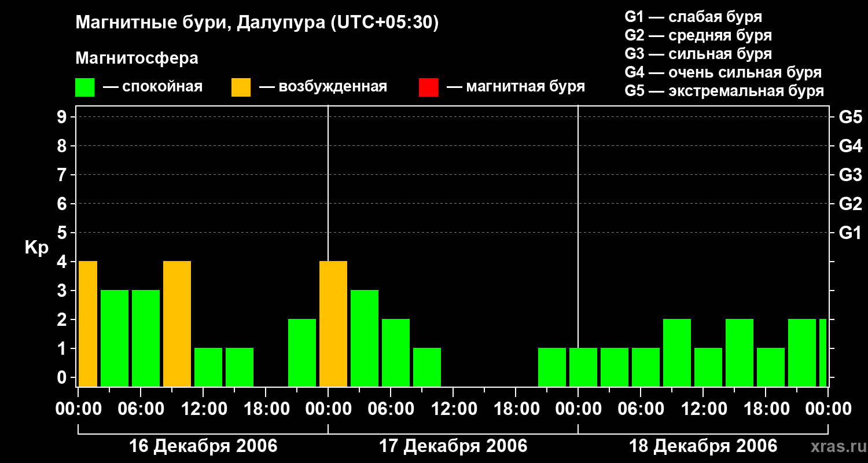Click the green 'спокойная' legend swatch
Screen dimensions: 868x463
pos(85,87)
